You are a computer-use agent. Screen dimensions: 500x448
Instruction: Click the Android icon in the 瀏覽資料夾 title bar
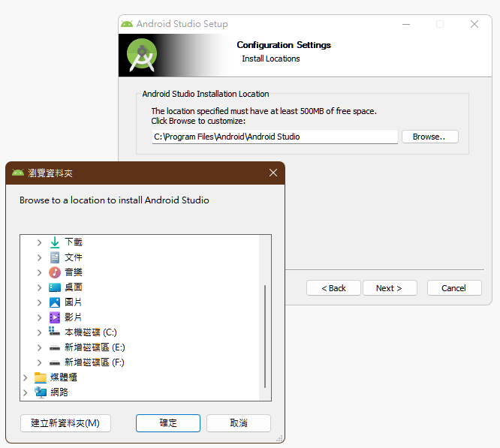tap(18, 173)
